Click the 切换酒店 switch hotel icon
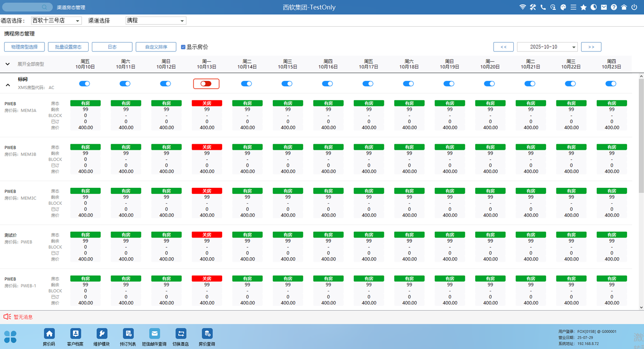The image size is (644, 349). [180, 334]
